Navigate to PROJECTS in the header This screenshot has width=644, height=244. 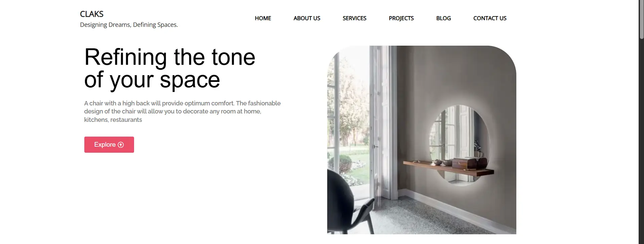(401, 18)
